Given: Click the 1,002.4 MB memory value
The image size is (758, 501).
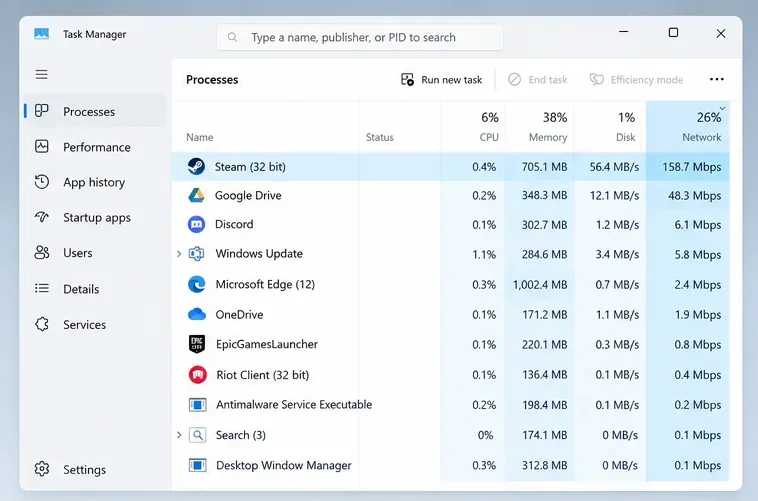Looking at the screenshot, I should click(540, 285).
